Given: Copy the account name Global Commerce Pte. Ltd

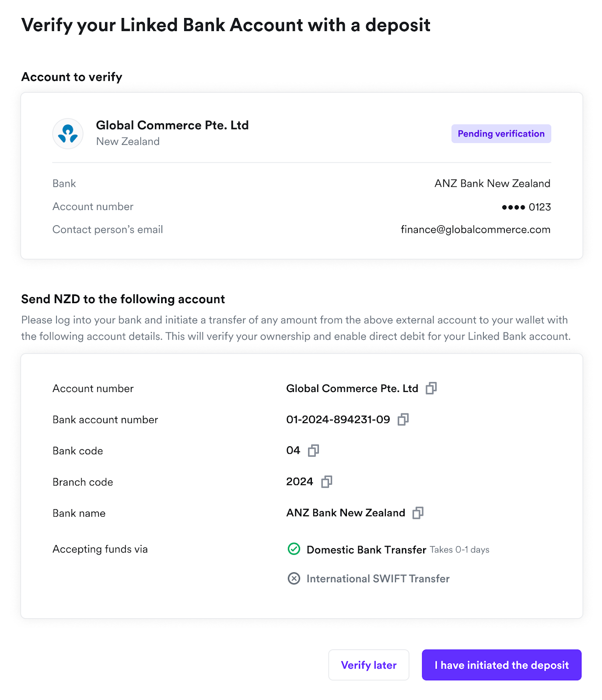Looking at the screenshot, I should pyautogui.click(x=431, y=388).
